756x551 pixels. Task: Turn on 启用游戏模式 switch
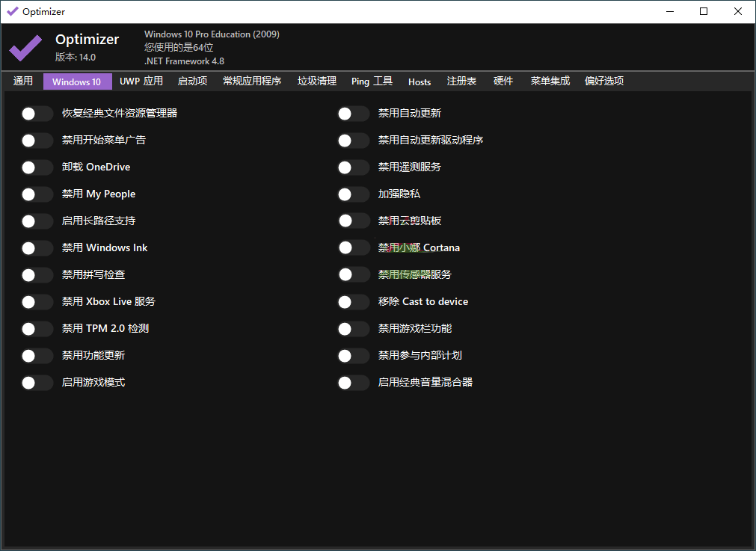tap(37, 383)
